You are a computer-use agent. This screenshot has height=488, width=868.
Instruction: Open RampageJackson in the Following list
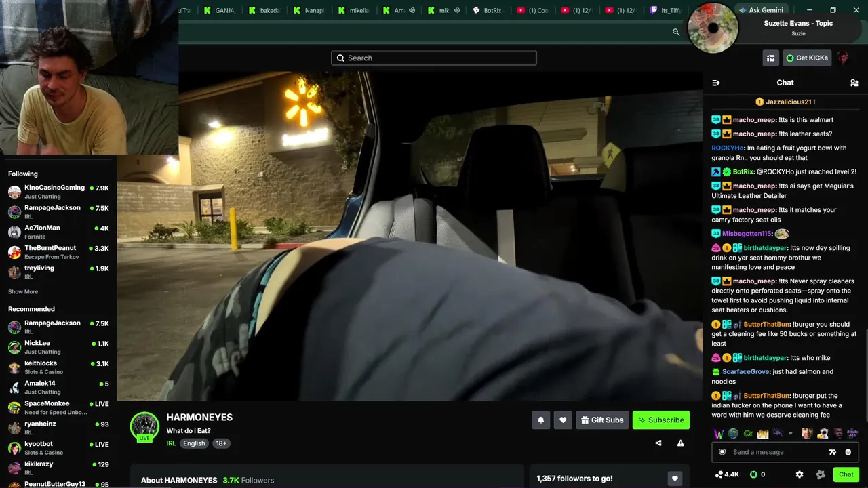click(x=58, y=212)
